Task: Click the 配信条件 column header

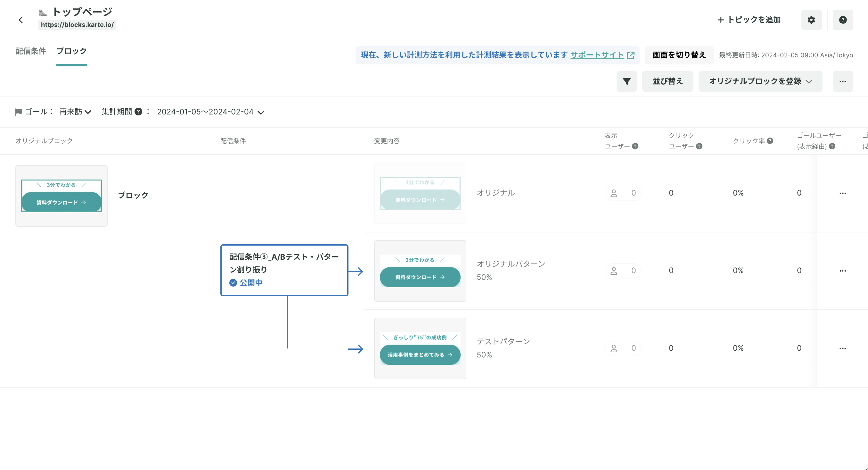Action: pos(233,141)
